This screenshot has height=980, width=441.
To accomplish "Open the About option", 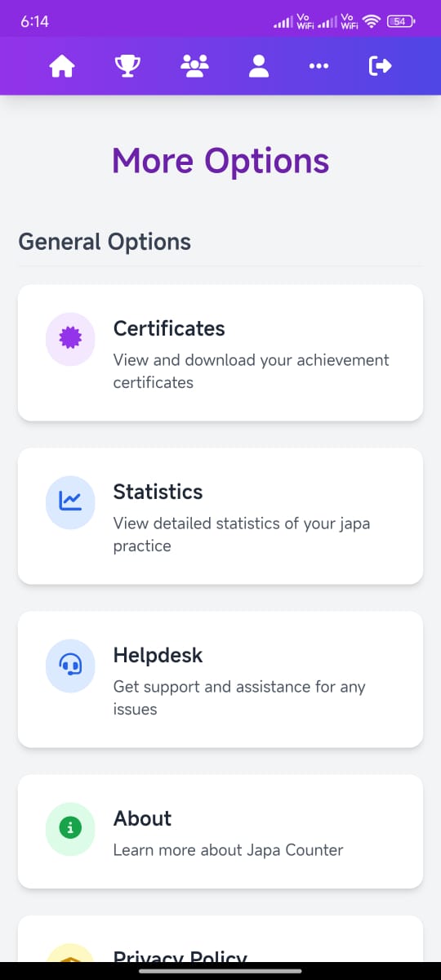I will tap(220, 831).
